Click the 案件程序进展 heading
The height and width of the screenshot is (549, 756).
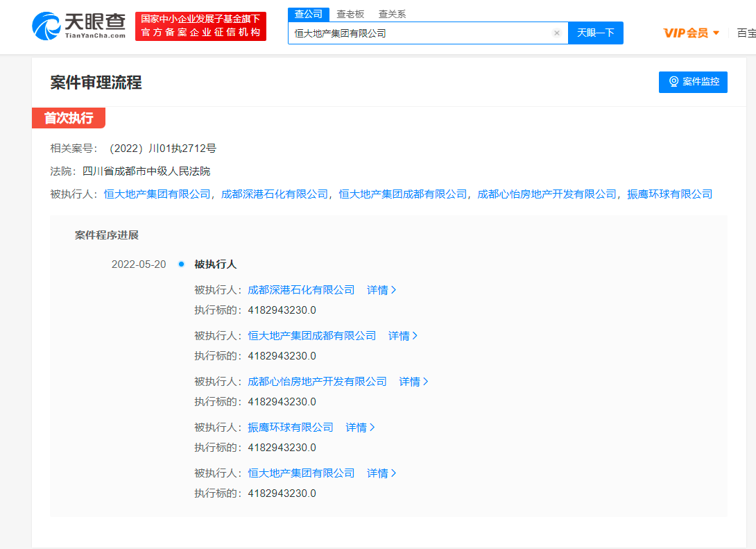tap(107, 235)
